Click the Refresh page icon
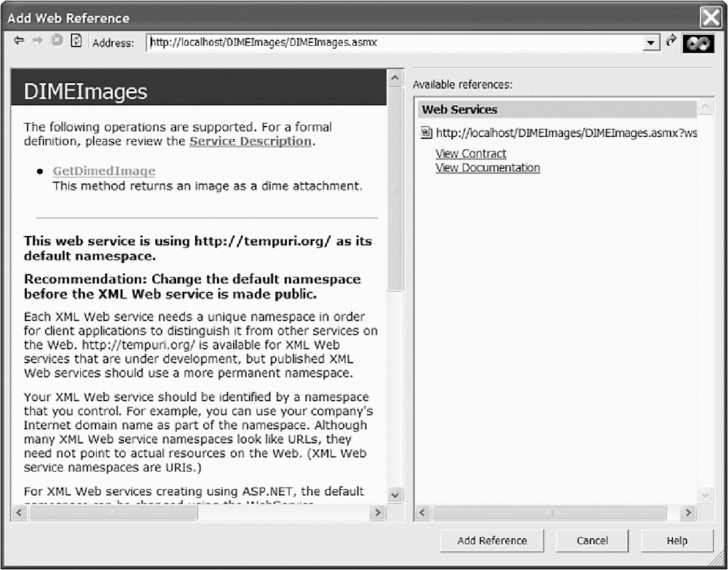The width and height of the screenshot is (728, 570). [76, 41]
